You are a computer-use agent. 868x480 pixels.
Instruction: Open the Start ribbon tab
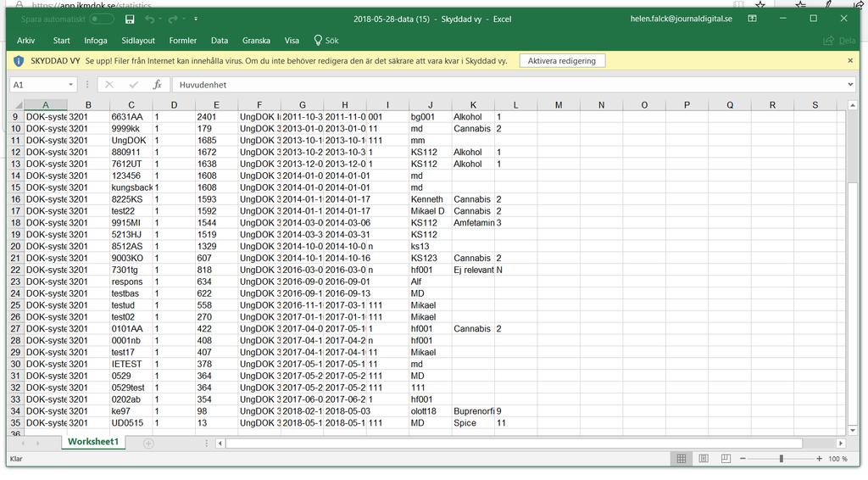coord(61,41)
